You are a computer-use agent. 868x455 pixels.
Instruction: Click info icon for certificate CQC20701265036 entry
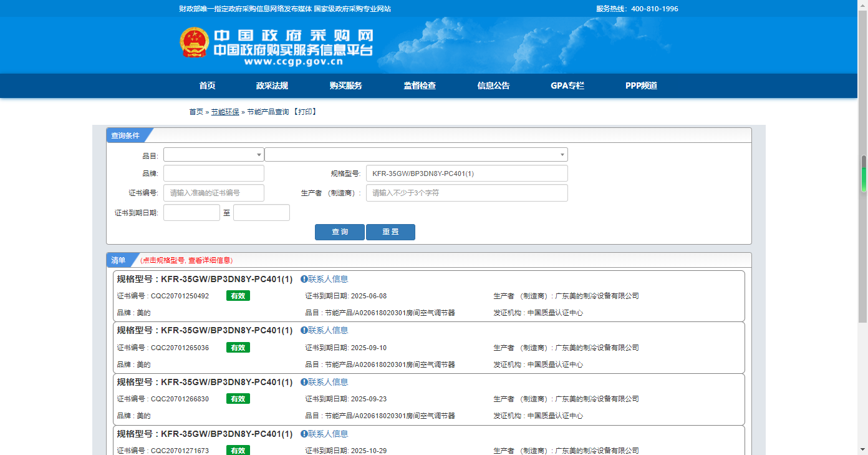tap(304, 330)
